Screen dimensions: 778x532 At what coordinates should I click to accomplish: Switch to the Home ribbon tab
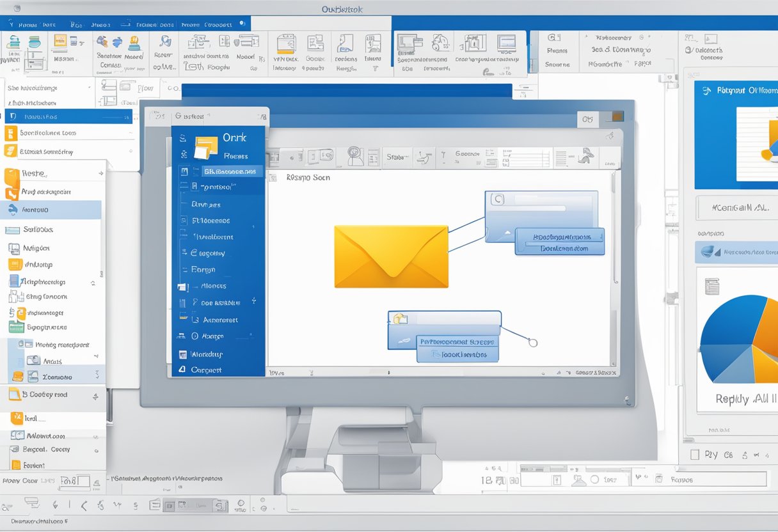pos(28,23)
